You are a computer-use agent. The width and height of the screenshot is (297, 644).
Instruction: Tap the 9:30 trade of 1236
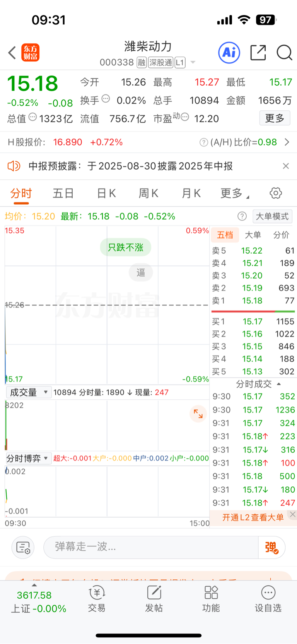(254, 410)
